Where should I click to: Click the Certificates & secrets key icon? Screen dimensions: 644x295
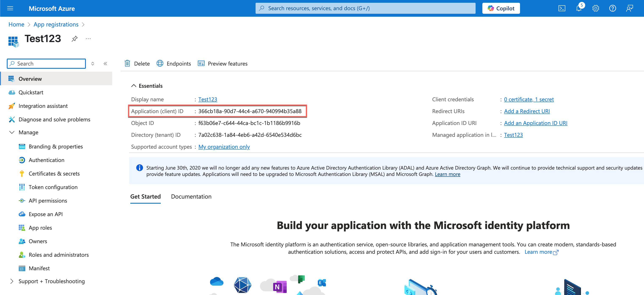(22, 174)
